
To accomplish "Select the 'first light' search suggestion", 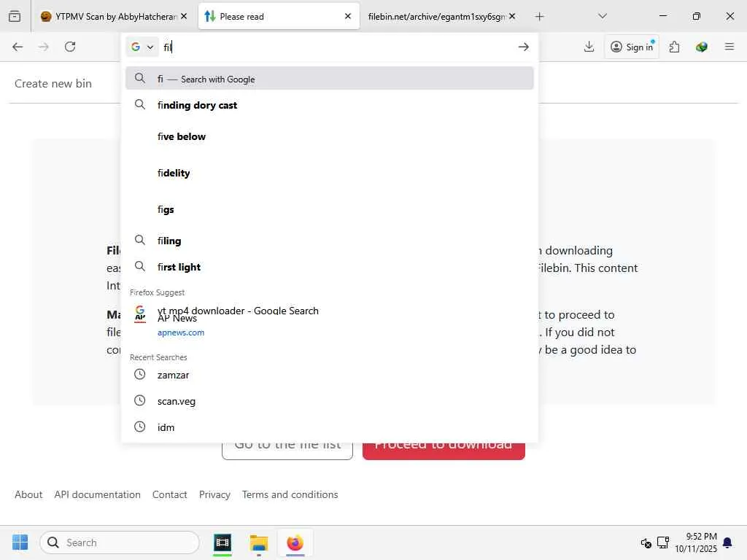I will point(329,267).
